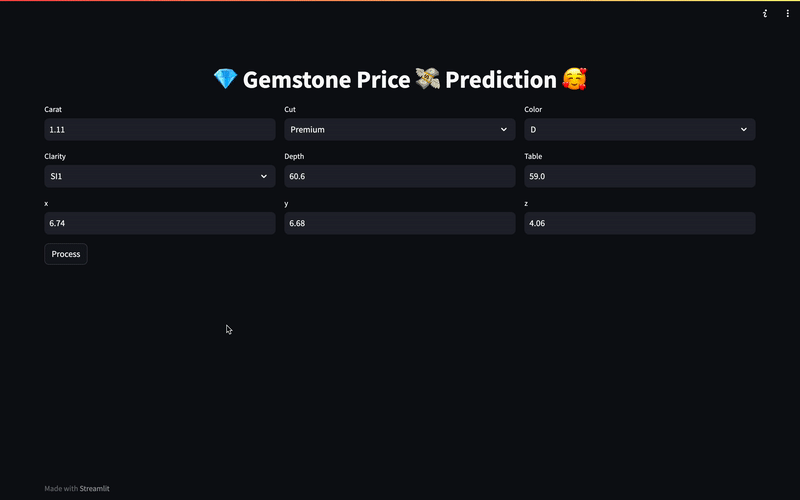Click the y dimension field 6.68

[399, 223]
